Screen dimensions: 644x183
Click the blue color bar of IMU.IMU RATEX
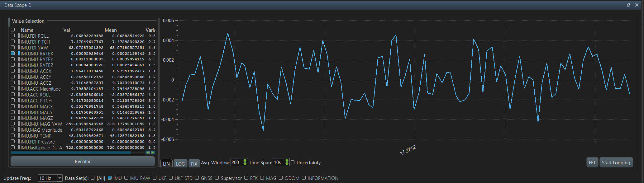coord(19,53)
